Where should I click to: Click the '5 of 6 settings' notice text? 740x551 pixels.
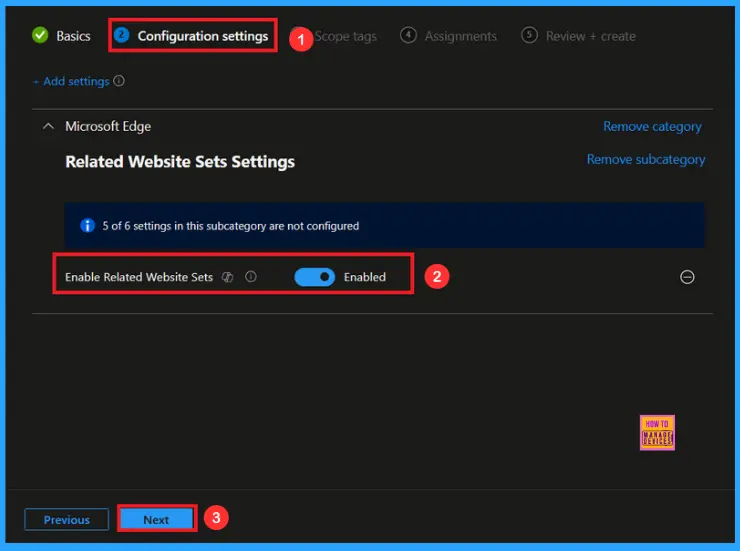coord(231,226)
